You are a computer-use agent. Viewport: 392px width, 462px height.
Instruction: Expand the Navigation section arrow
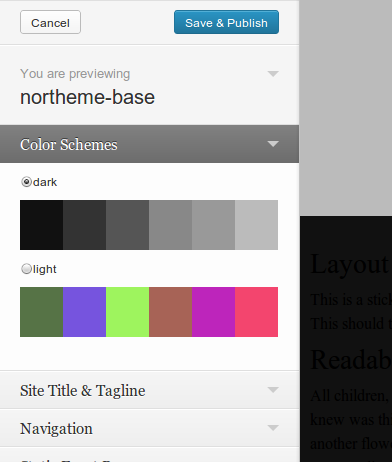[273, 428]
